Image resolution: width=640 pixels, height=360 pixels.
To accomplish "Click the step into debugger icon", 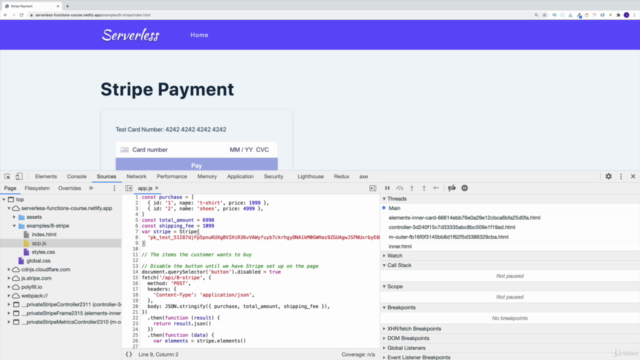I will pos(412,188).
